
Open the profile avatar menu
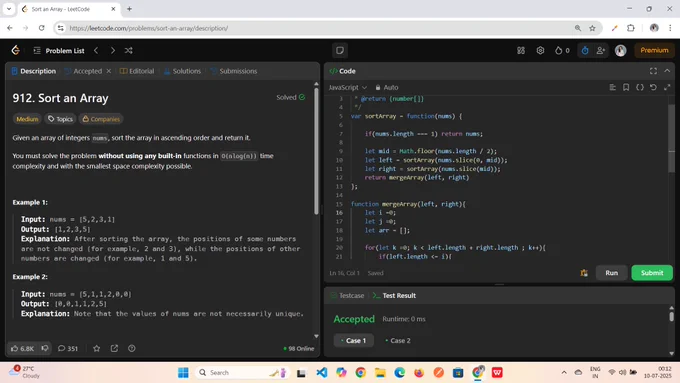coord(621,50)
